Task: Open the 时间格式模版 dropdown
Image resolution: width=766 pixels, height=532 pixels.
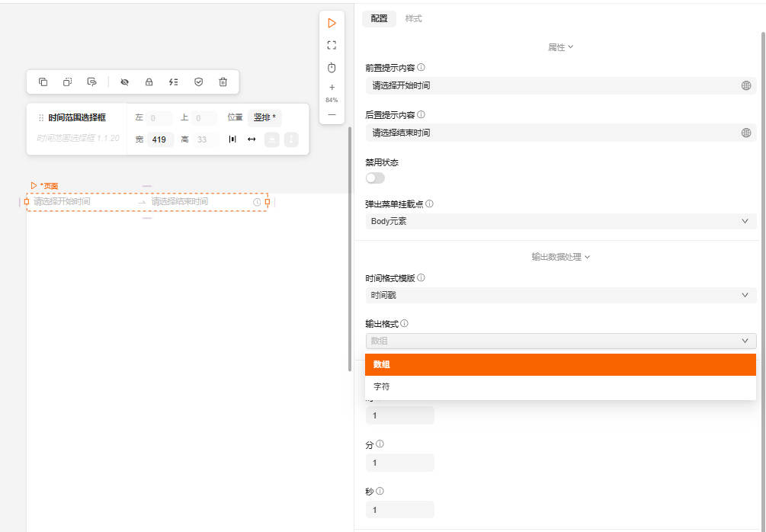Action: click(x=561, y=295)
